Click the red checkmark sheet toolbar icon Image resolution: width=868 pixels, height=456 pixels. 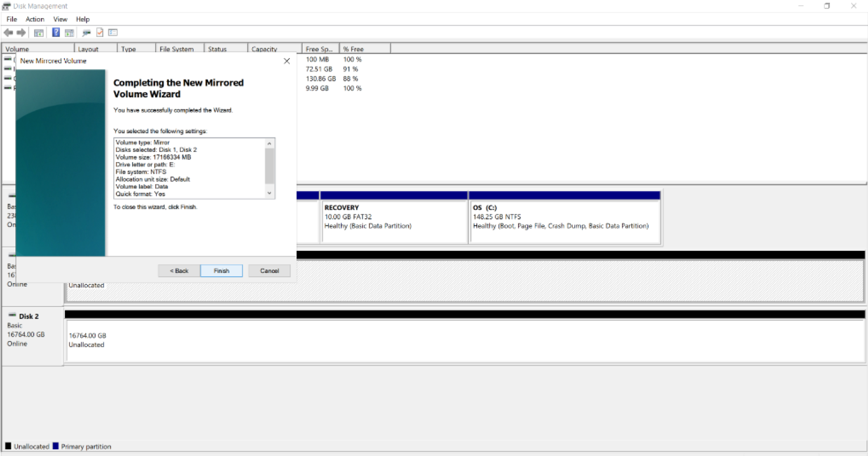(x=100, y=32)
